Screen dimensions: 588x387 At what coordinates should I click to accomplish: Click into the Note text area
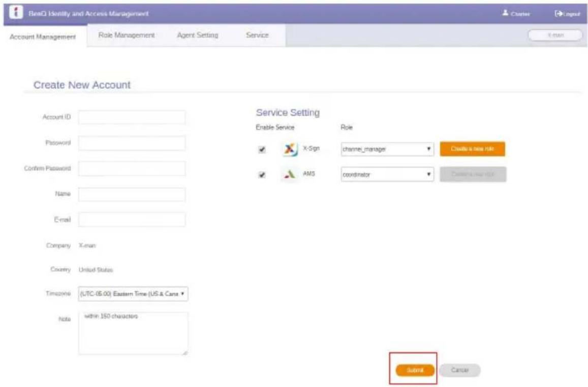point(133,334)
